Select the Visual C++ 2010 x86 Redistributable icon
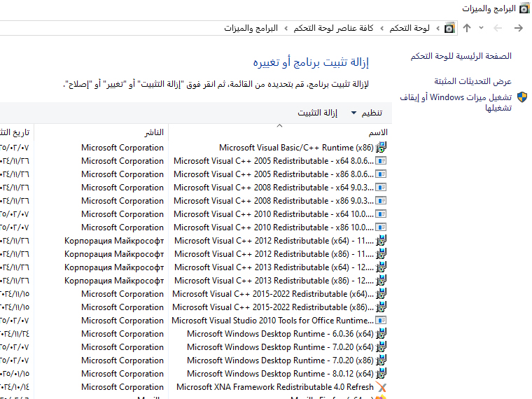Viewport: 532px width, 399px height. tap(381, 227)
